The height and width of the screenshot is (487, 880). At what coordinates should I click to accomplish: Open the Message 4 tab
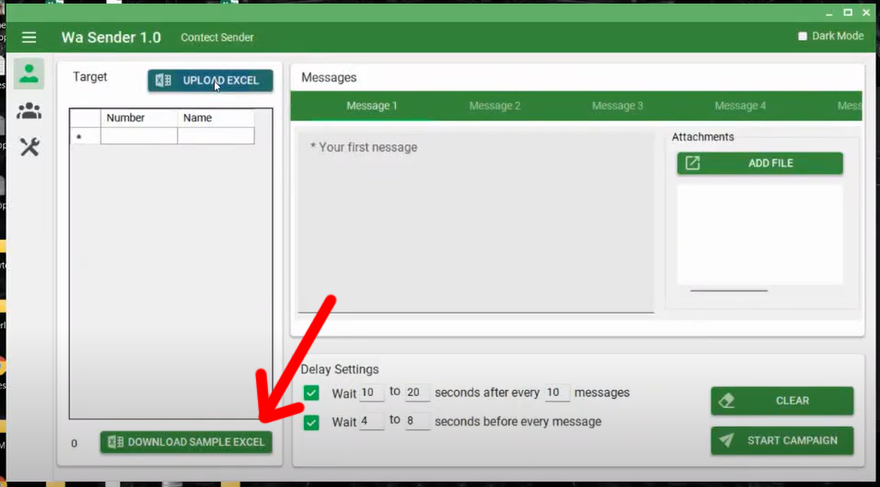tap(739, 106)
